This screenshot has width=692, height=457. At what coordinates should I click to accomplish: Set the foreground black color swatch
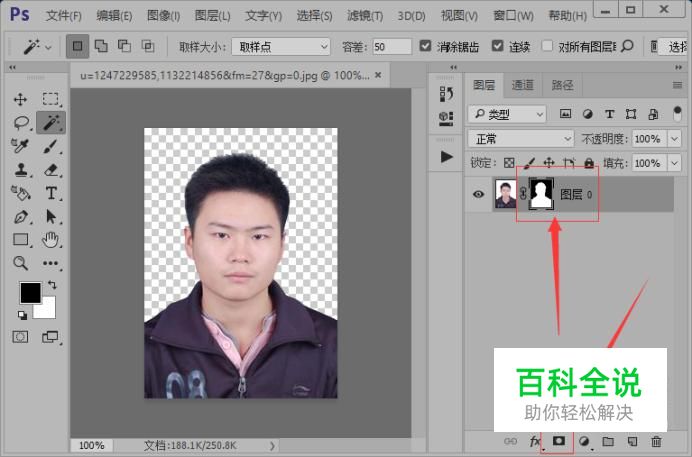30,292
